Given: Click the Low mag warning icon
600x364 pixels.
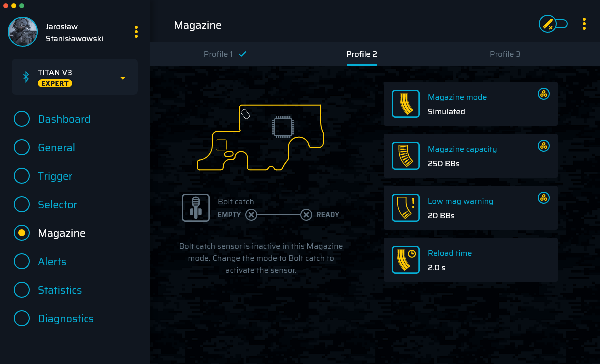Looking at the screenshot, I should pyautogui.click(x=406, y=208).
